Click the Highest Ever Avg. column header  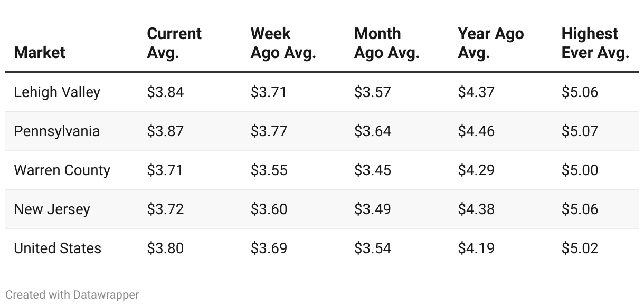pyautogui.click(x=595, y=43)
